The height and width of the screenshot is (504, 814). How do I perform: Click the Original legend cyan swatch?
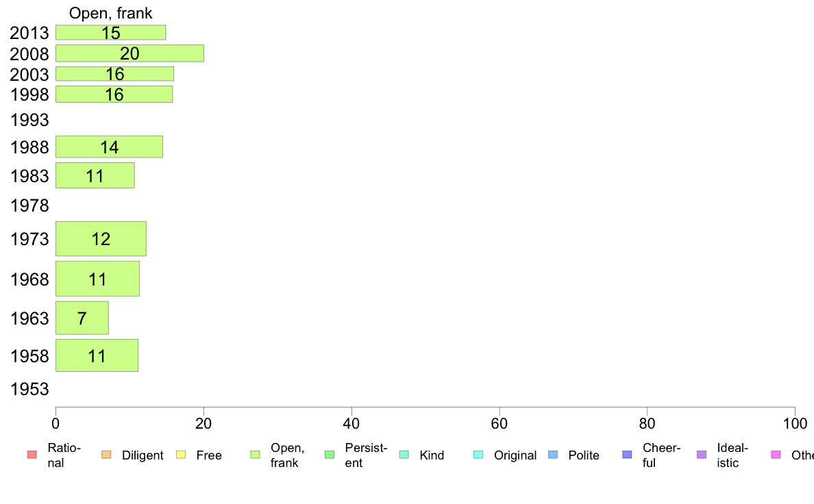click(479, 455)
